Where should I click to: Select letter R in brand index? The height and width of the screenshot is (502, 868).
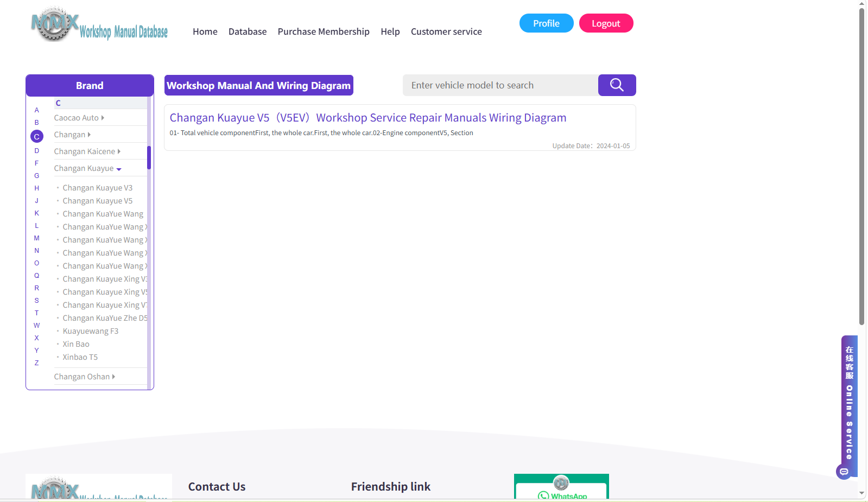pos(37,288)
